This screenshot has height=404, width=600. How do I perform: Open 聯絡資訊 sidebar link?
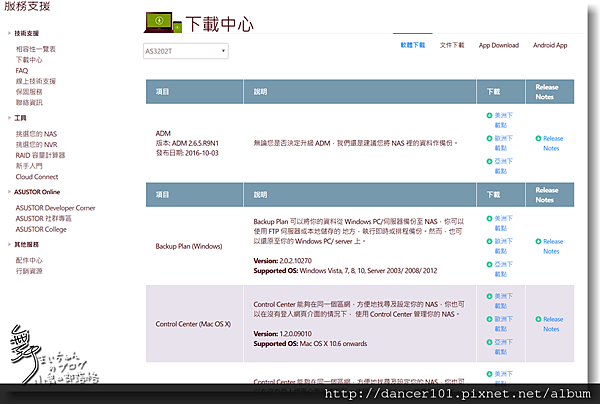click(x=29, y=103)
